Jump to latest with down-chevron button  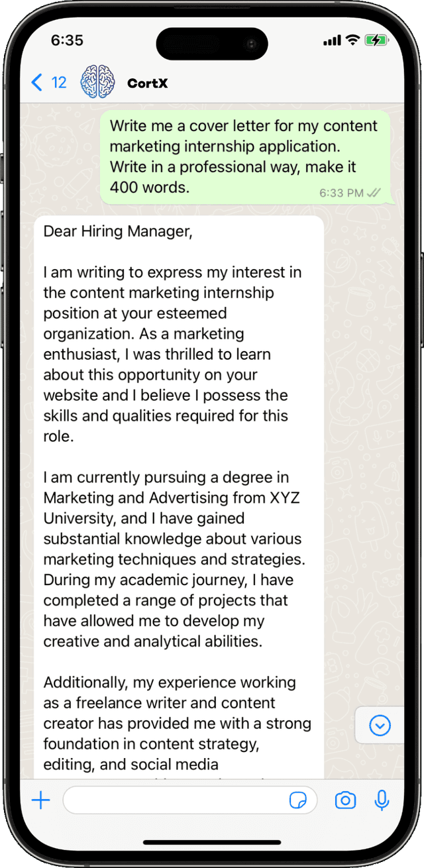(x=380, y=726)
